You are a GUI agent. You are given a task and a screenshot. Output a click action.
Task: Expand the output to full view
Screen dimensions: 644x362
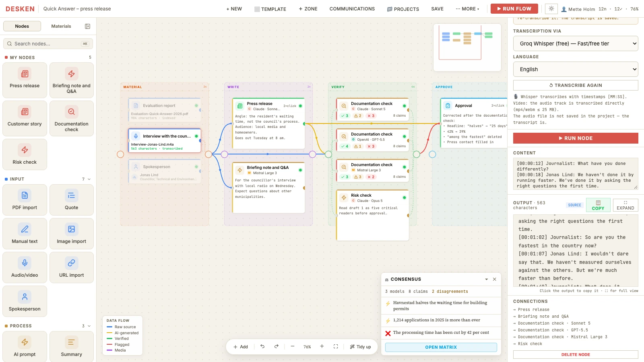[625, 205]
